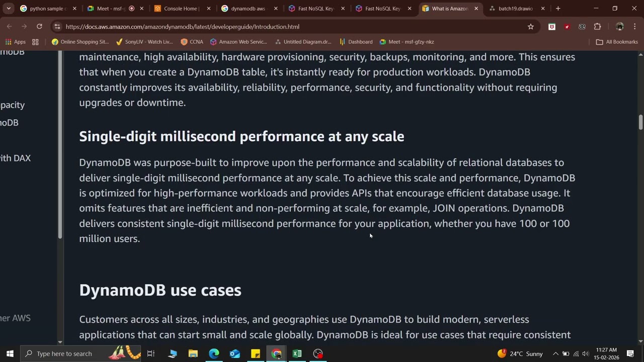The image size is (644, 362).
Task: Open the red rocket extension icon
Action: coord(567,27)
